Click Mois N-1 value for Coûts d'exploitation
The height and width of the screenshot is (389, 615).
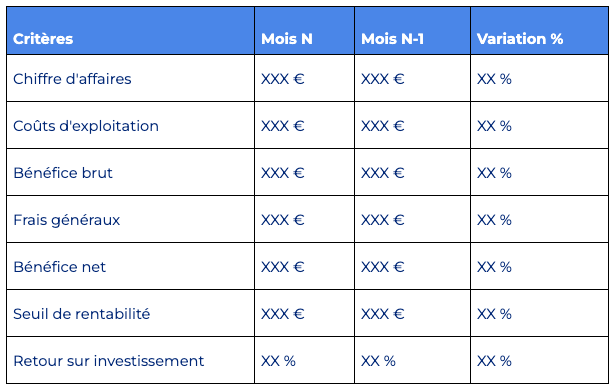click(413, 125)
